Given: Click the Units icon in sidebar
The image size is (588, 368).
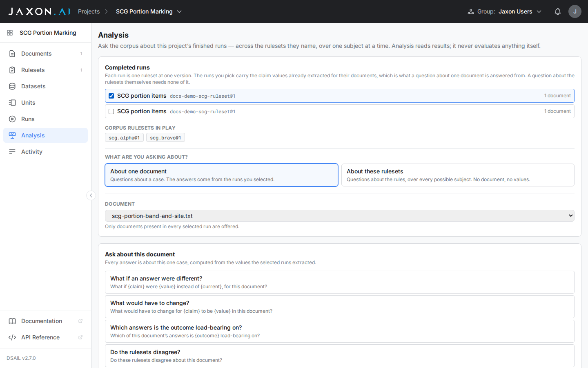Looking at the screenshot, I should tap(12, 103).
